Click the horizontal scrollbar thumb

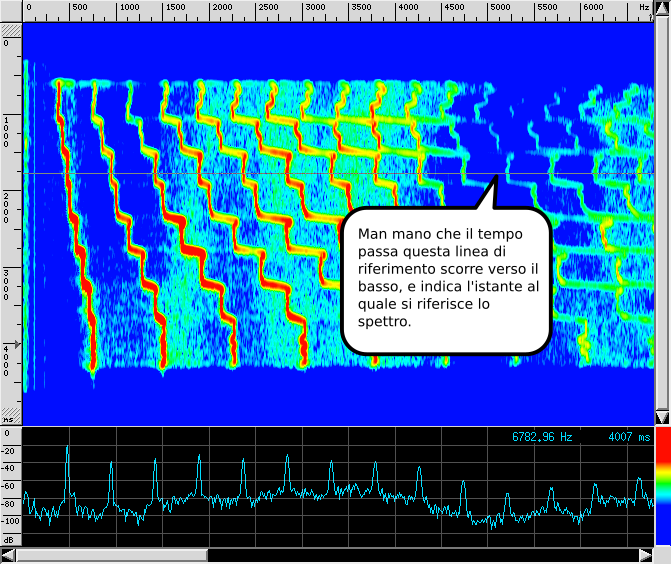click(112, 555)
